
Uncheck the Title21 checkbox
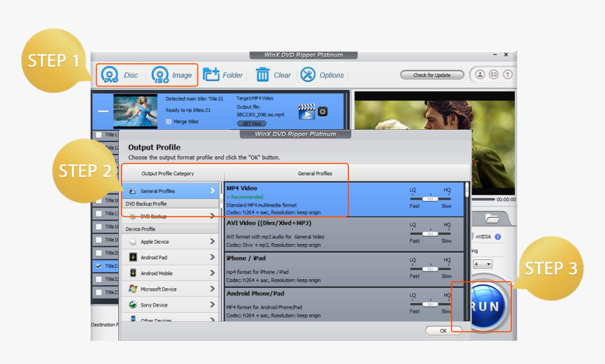(x=98, y=266)
